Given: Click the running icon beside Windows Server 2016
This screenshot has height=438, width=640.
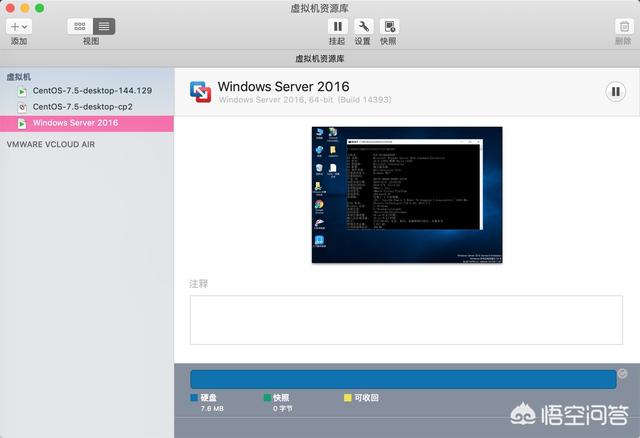Looking at the screenshot, I should 22,123.
